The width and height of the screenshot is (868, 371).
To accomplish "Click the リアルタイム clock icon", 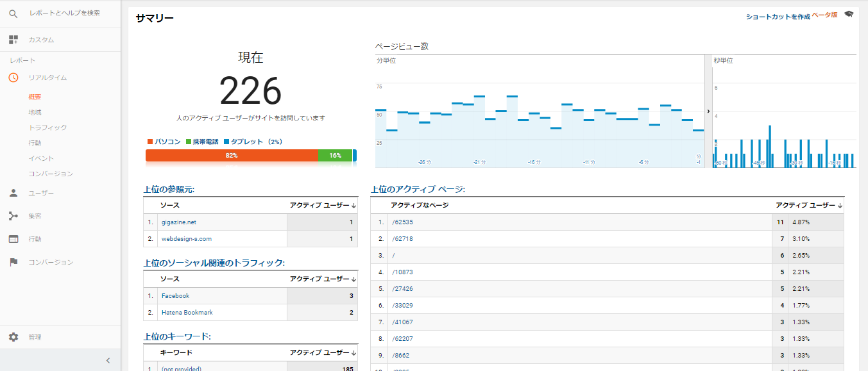I will 13,78.
